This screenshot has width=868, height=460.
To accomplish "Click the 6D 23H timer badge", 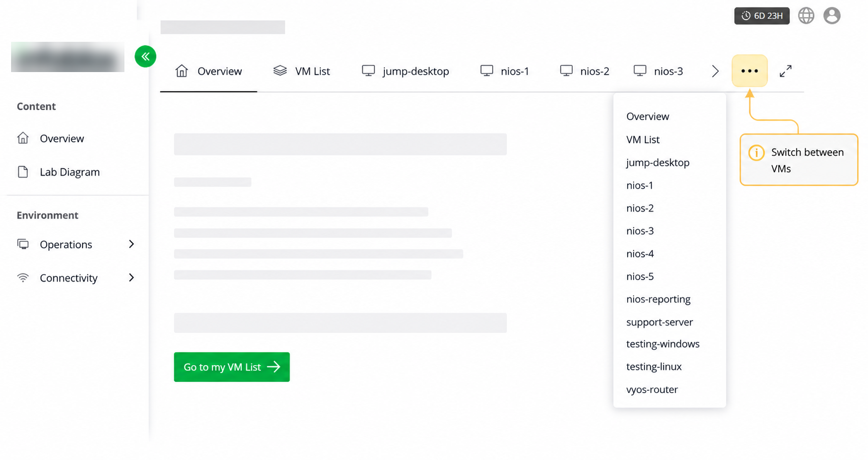I will tap(762, 16).
